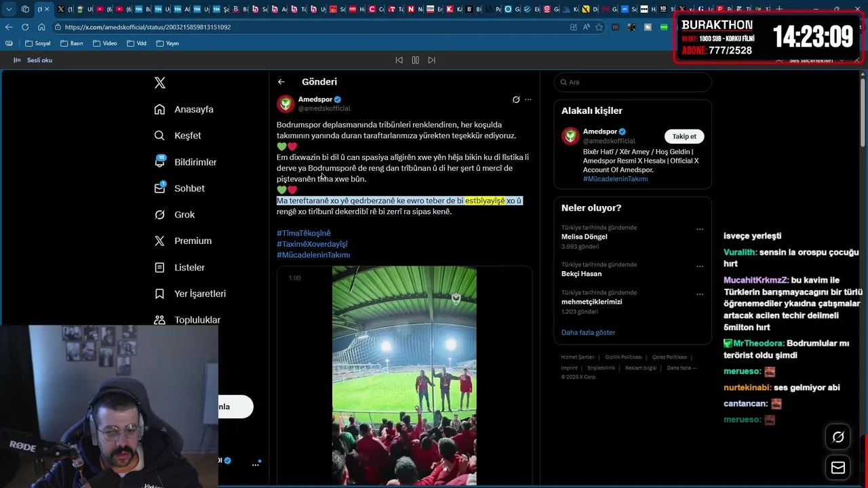Click Amedspor avatar on the post

coord(285,104)
